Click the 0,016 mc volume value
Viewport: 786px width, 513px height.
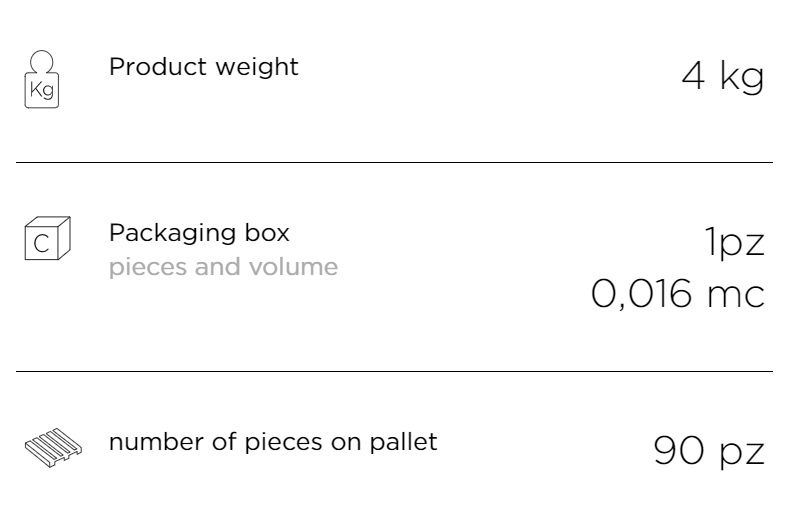[678, 294]
